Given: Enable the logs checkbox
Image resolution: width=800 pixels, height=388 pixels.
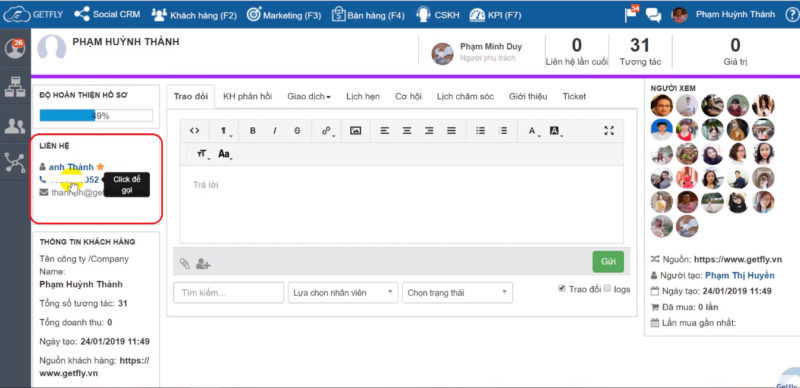Looking at the screenshot, I should tap(607, 288).
